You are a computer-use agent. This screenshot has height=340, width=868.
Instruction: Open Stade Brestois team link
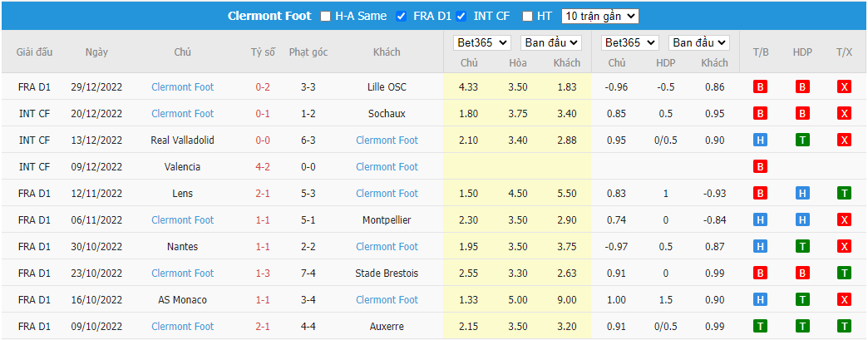click(x=387, y=273)
